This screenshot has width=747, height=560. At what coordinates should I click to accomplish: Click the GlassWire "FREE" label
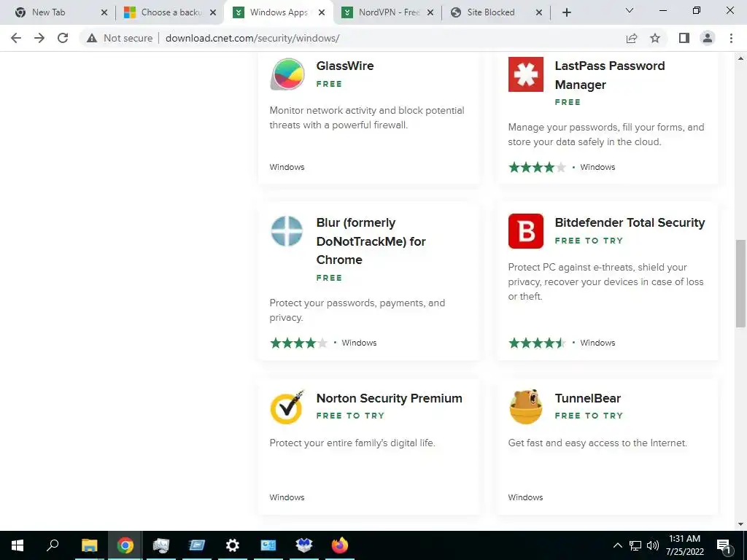click(329, 84)
